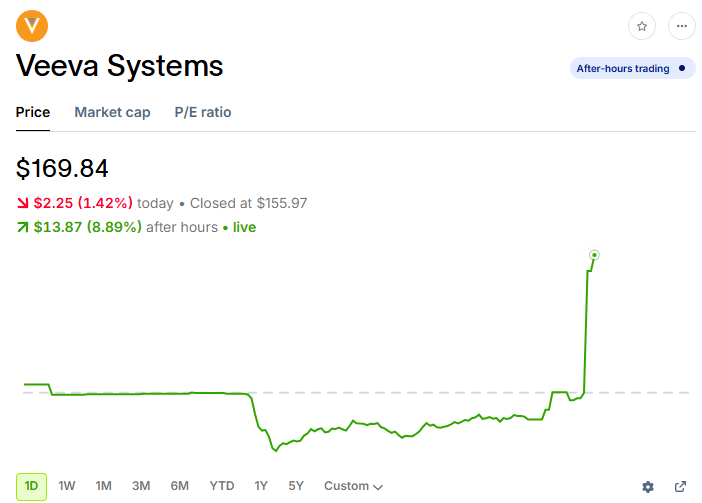Click the $13.87 (8.89%) after hours change
702x503 pixels.
coord(88,227)
